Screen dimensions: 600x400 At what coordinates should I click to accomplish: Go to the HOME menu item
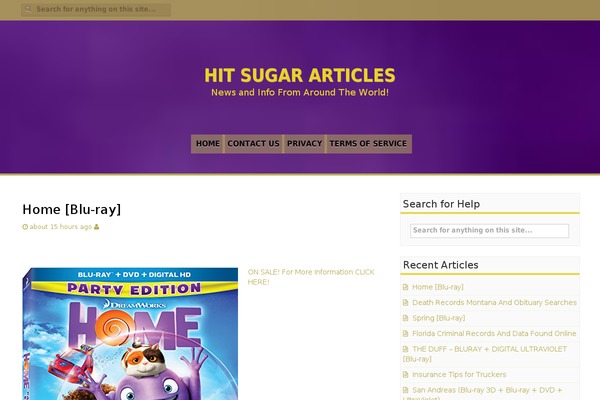click(x=208, y=144)
